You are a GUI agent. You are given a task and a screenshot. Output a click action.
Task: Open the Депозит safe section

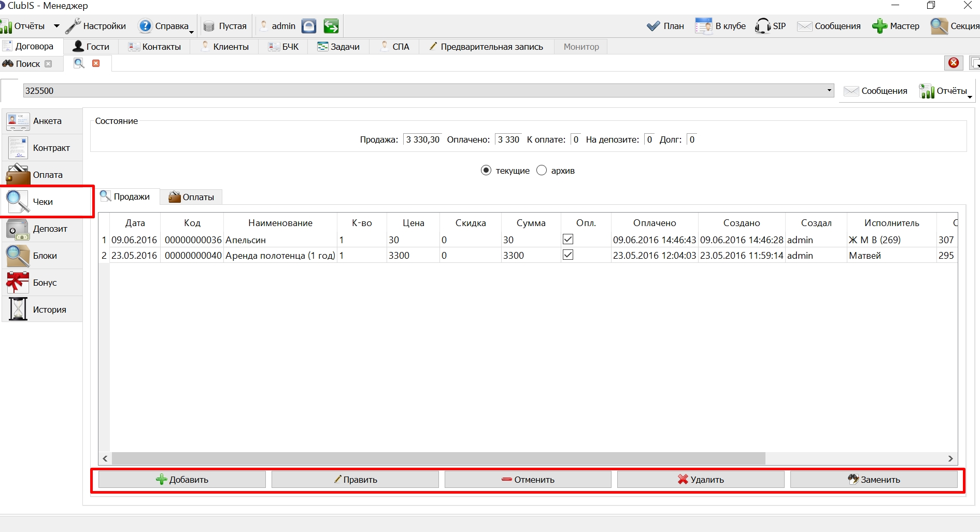[x=42, y=229]
